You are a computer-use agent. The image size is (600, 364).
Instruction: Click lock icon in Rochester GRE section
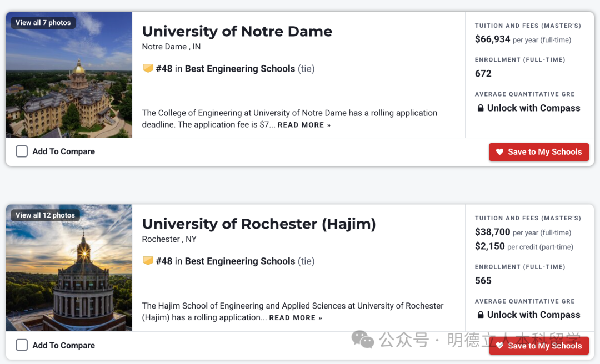click(480, 314)
